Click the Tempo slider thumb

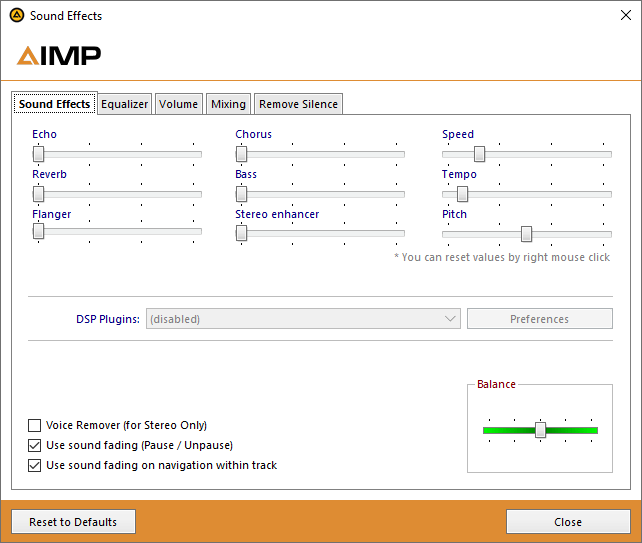(462, 194)
